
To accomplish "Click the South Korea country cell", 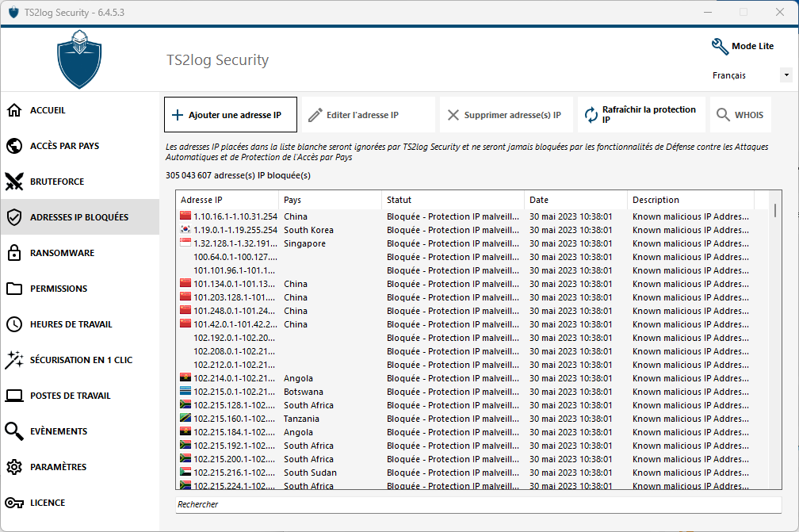I will click(x=308, y=231).
